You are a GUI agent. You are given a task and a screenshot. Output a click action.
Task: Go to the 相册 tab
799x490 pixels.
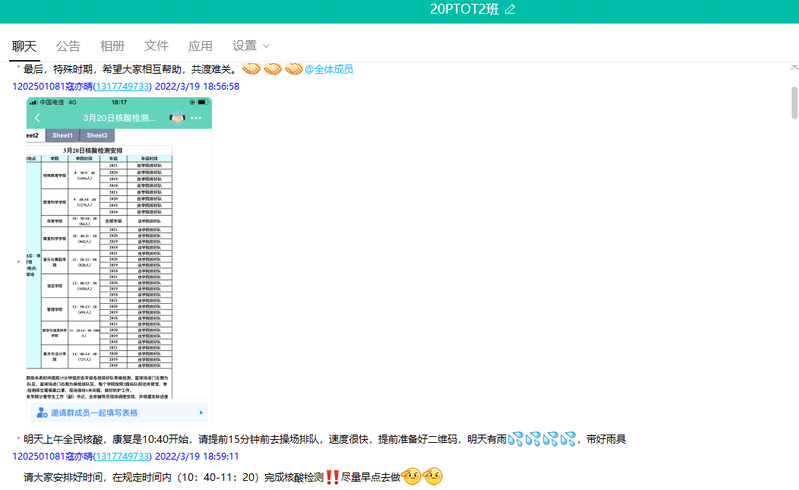pos(112,46)
